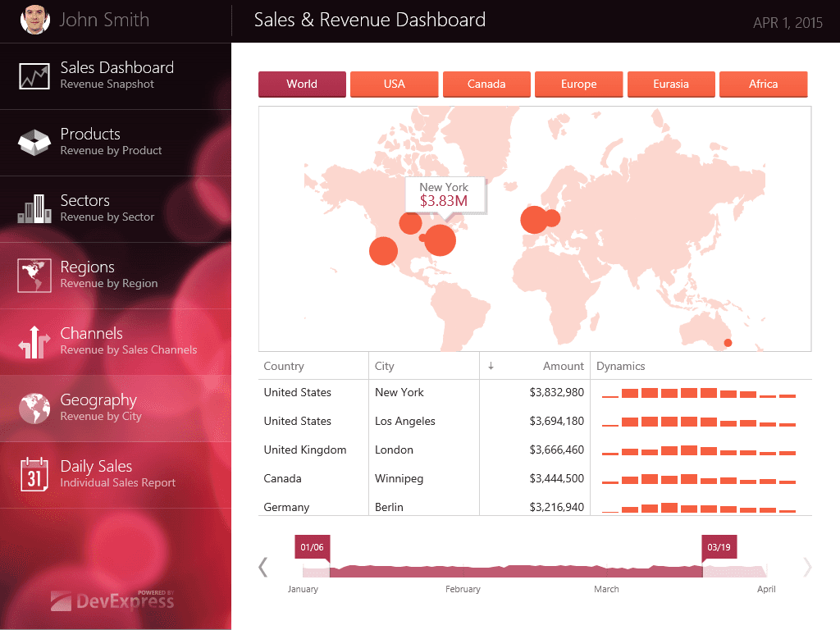840x630 pixels.
Task: Switch the map to the USA tab
Action: tap(395, 84)
